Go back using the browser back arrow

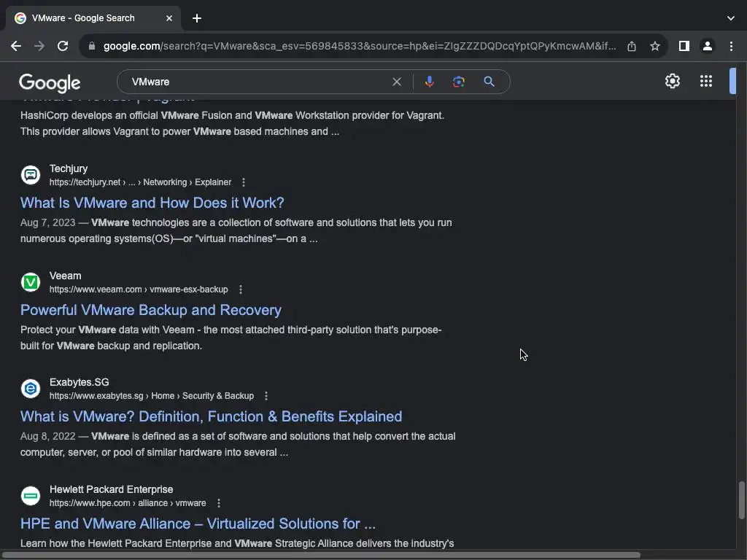tap(16, 46)
